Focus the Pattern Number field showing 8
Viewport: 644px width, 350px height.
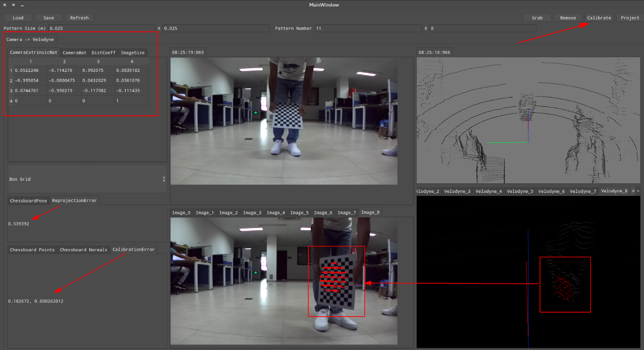click(x=483, y=28)
